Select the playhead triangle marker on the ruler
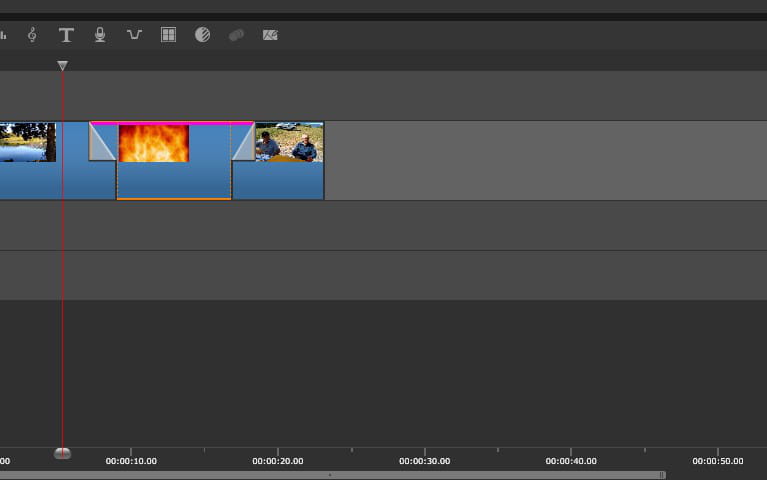 [x=62, y=66]
